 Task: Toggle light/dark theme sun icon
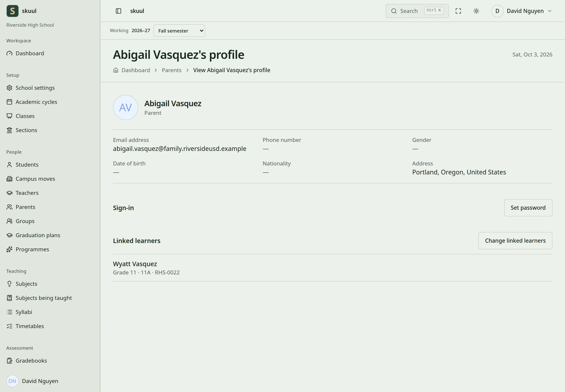(x=476, y=11)
